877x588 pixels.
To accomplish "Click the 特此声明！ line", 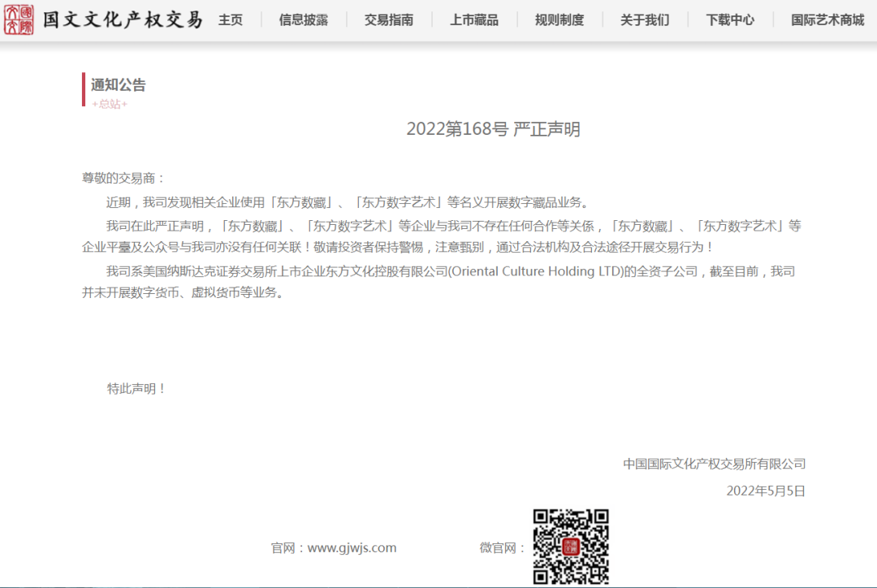I will [x=137, y=389].
